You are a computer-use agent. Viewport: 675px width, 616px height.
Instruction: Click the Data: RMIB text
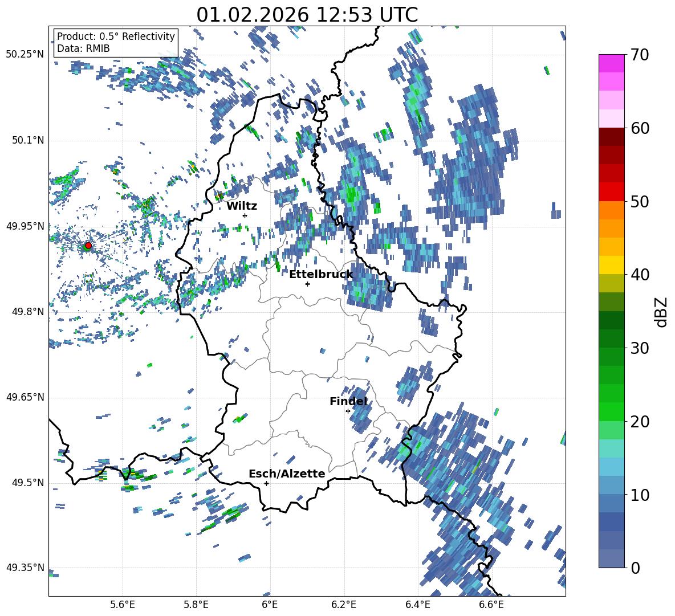point(83,48)
